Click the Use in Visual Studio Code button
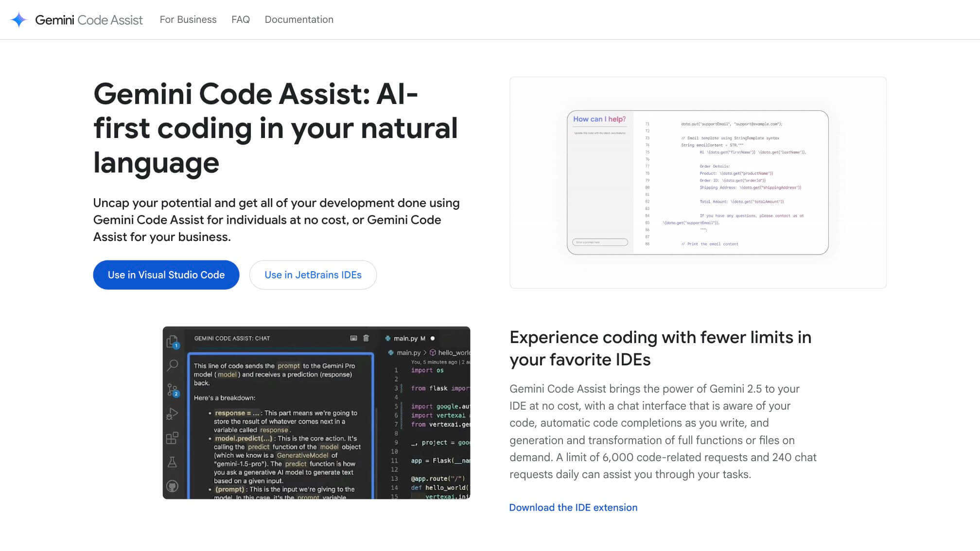Screen dimensions: 980x551 pos(166,275)
